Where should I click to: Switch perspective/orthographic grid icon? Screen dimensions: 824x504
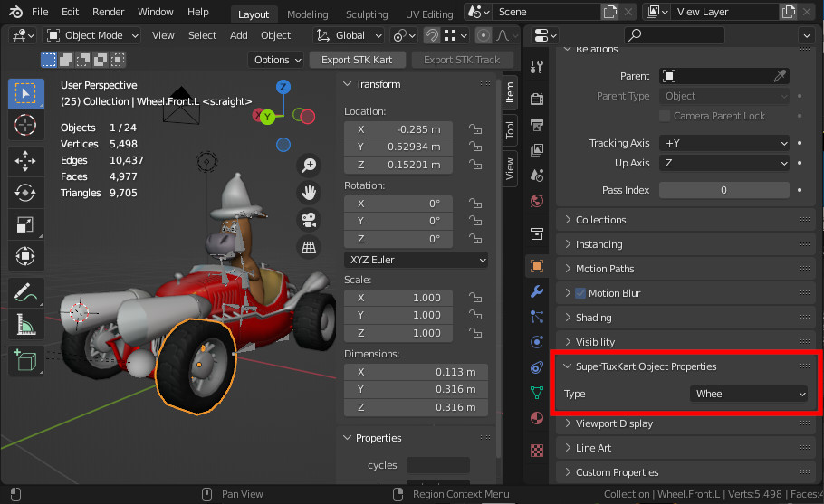(309, 247)
